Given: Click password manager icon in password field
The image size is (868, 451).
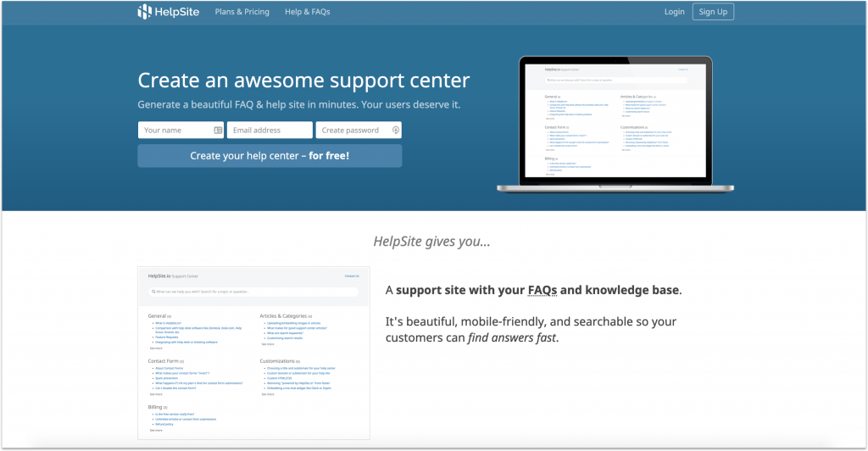Looking at the screenshot, I should click(396, 130).
